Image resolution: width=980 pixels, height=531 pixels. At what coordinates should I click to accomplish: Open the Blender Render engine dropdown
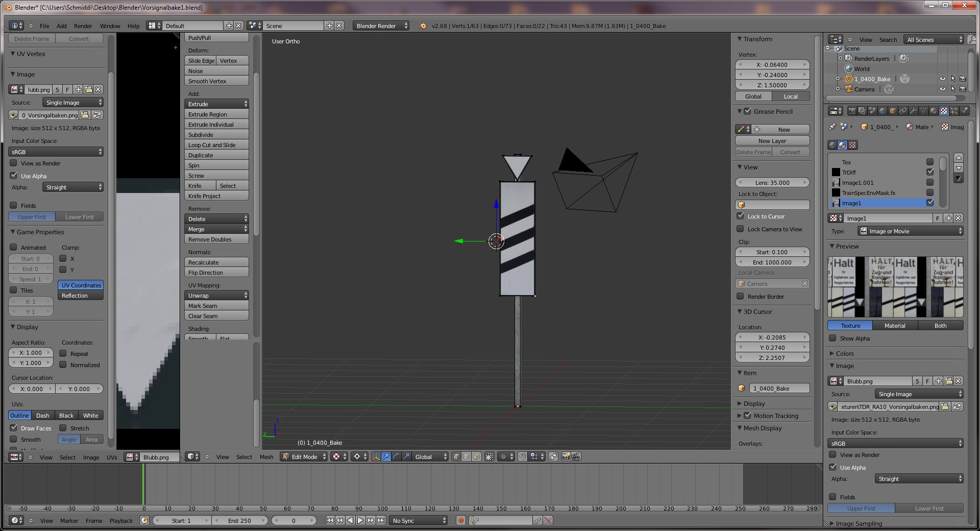point(381,26)
